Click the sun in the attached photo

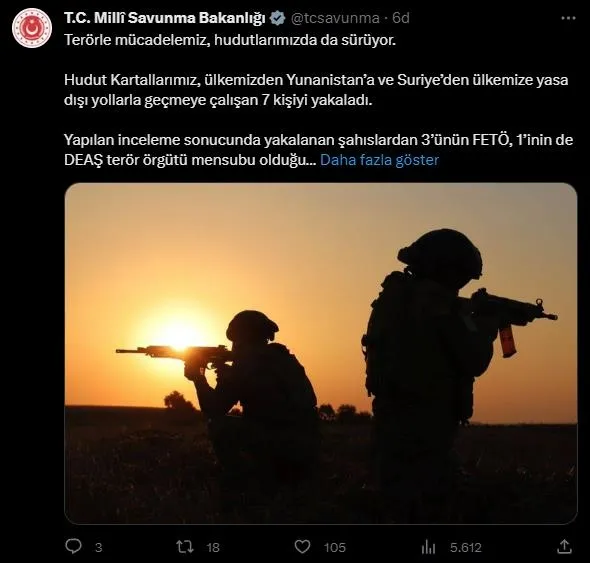click(x=181, y=332)
